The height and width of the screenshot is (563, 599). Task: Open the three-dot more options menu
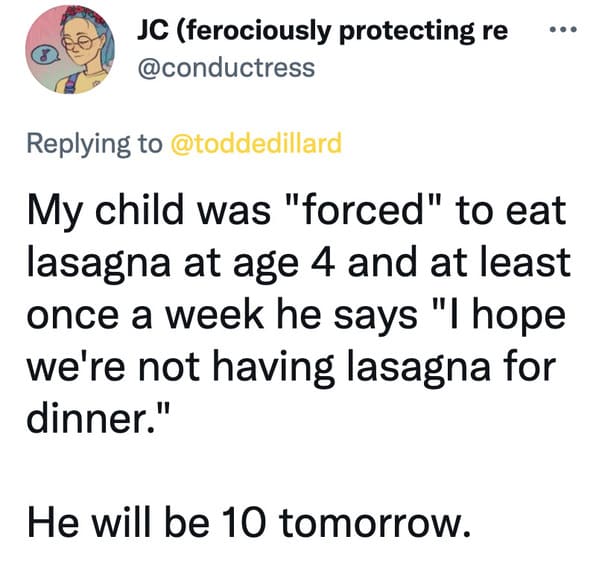(x=561, y=29)
